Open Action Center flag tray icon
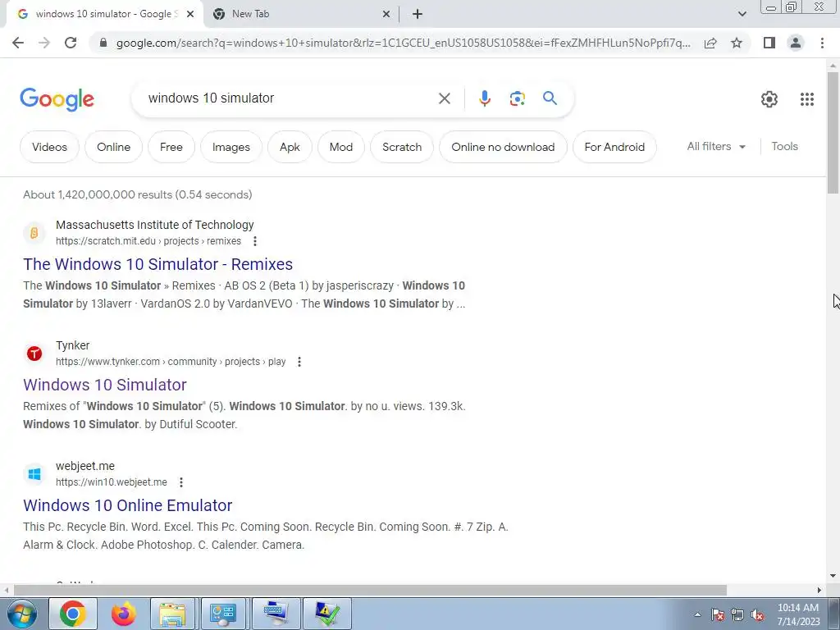The height and width of the screenshot is (630, 840). tap(718, 615)
